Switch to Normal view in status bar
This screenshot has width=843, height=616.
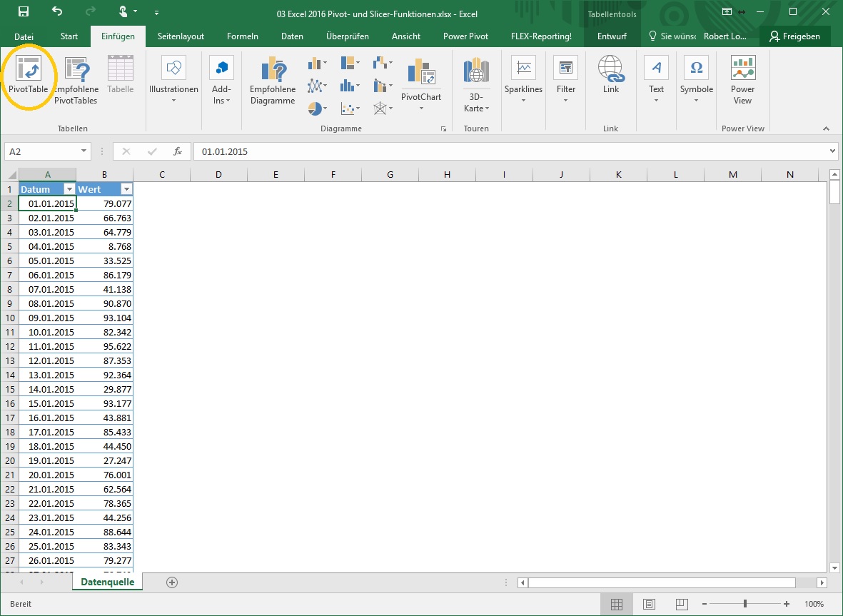pos(616,604)
